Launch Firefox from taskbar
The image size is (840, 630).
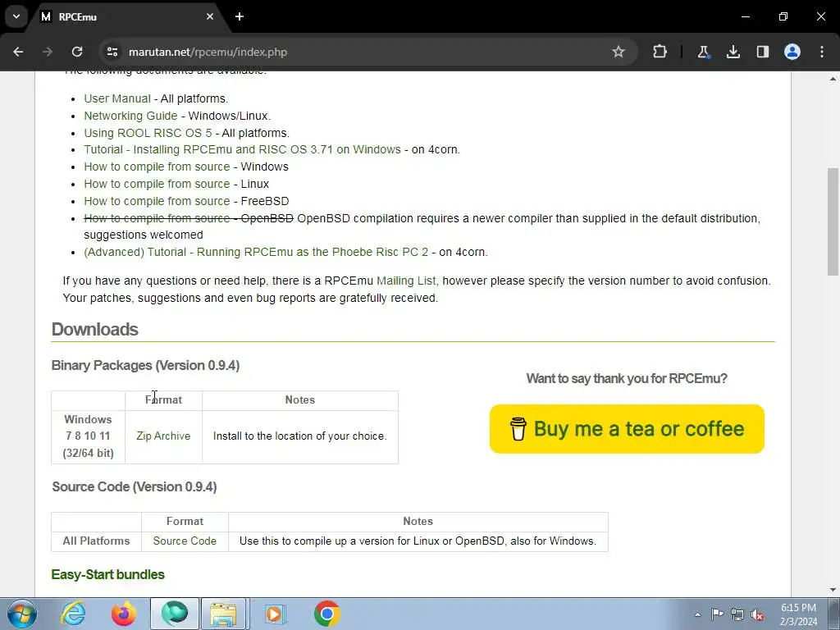click(123, 614)
